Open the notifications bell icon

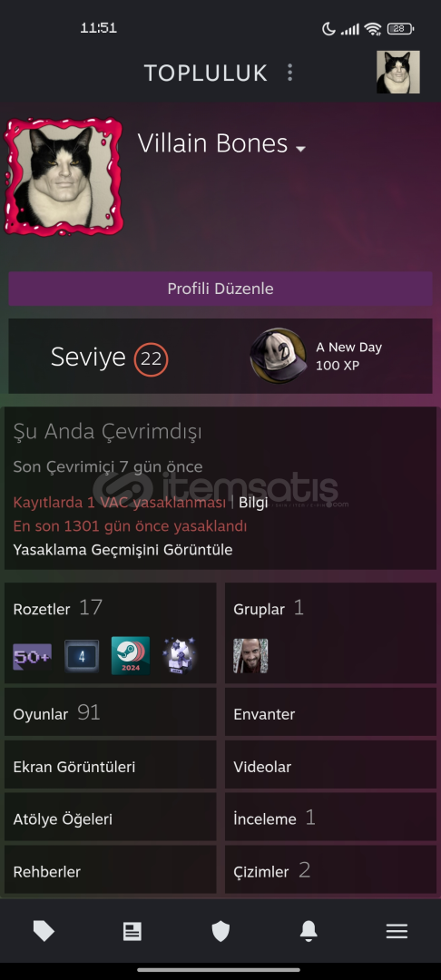pos(309,931)
